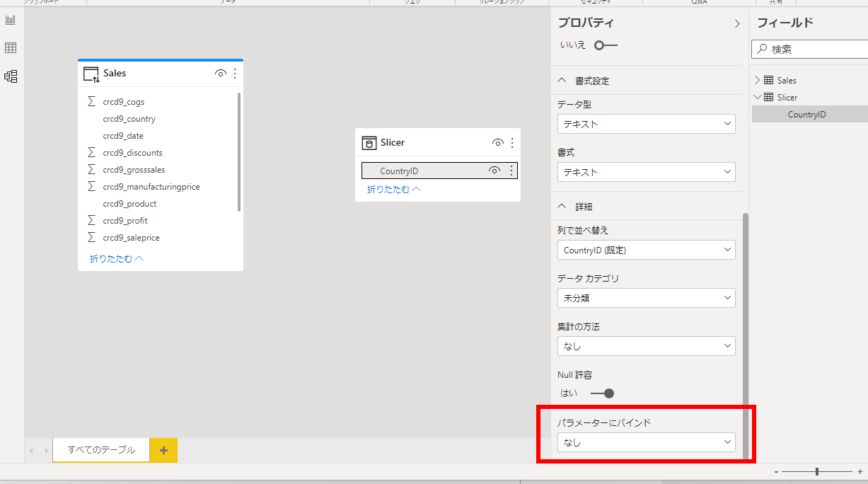The height and width of the screenshot is (484, 868).
Task: Select crcd9_grosssales field name
Action: [x=134, y=169]
